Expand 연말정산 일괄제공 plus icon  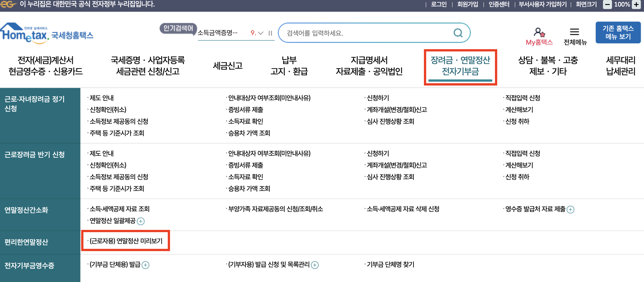click(141, 221)
